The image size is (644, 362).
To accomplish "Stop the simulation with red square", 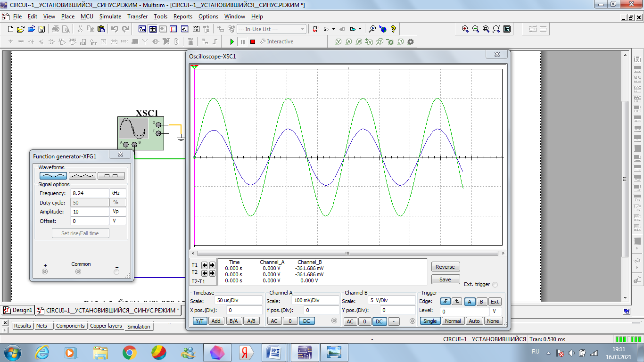I will [x=253, y=42].
